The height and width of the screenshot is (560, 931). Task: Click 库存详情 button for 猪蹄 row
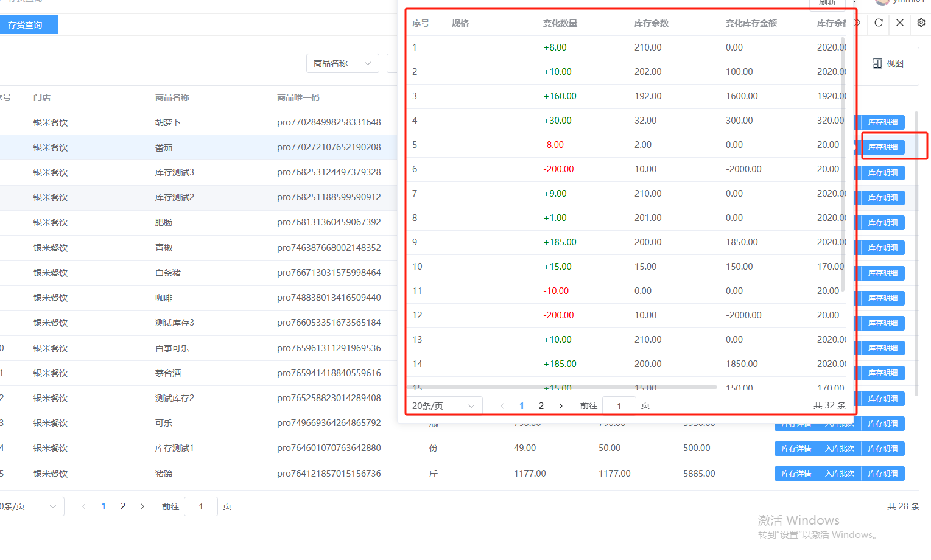point(796,474)
